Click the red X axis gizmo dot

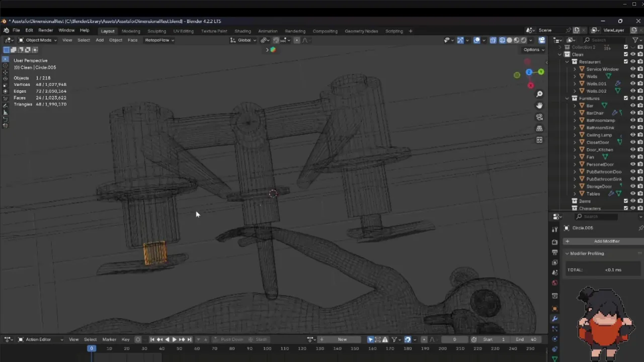tap(530, 85)
